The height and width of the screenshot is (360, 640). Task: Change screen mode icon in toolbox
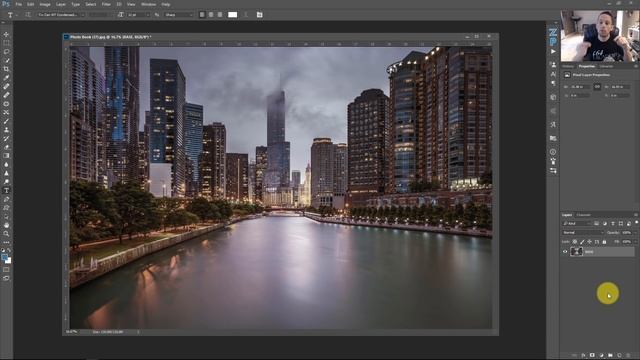coord(6,278)
